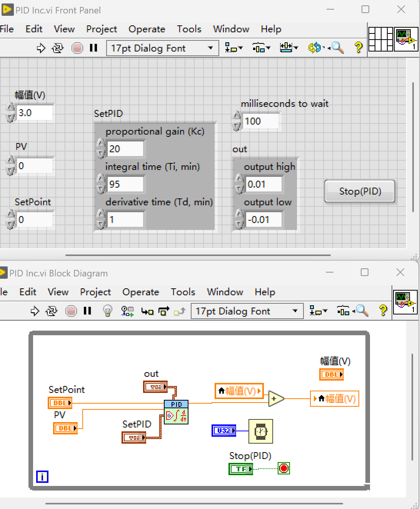Run the VI using the white run arrow

click(41, 48)
